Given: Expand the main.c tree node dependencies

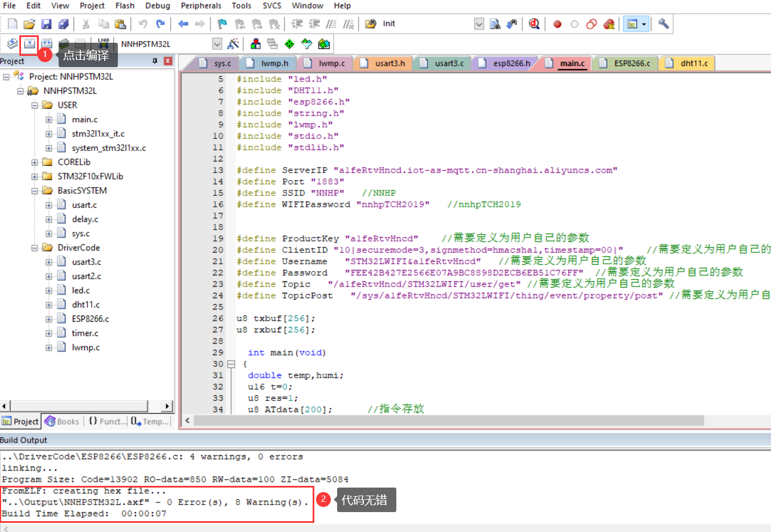Looking at the screenshot, I should [49, 120].
